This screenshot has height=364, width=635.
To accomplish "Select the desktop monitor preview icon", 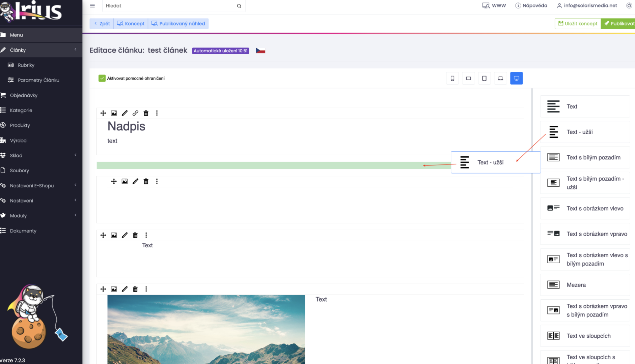I will click(516, 78).
